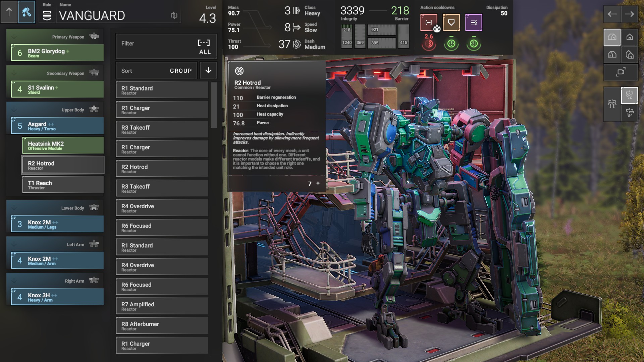Viewport: 644px width, 362px height.
Task: Open the Sort GROUP dropdown
Action: 156,71
